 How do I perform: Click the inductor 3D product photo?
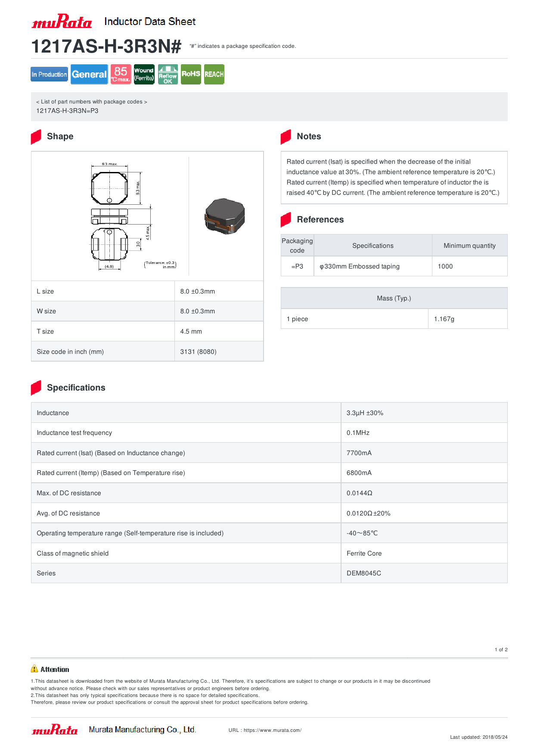point(224,216)
